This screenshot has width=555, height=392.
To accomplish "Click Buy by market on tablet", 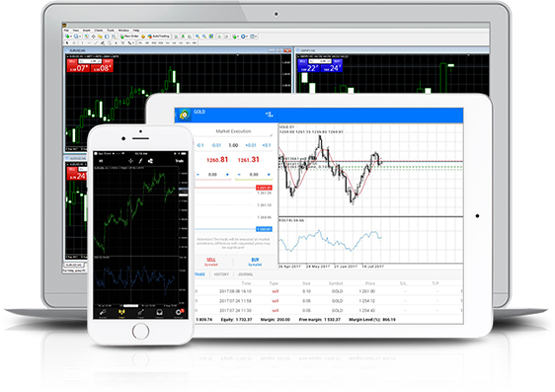I will [255, 262].
